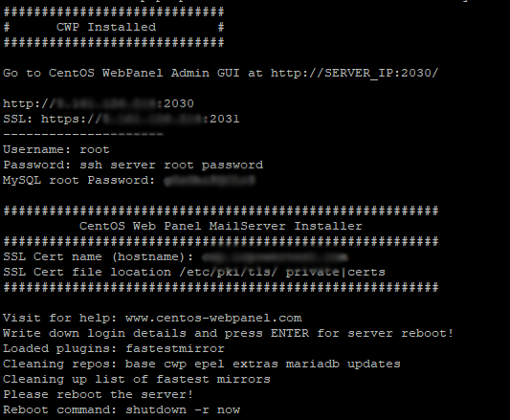510x420 pixels.
Task: Click the blurred SSL Cert hostname value
Action: 275,257
